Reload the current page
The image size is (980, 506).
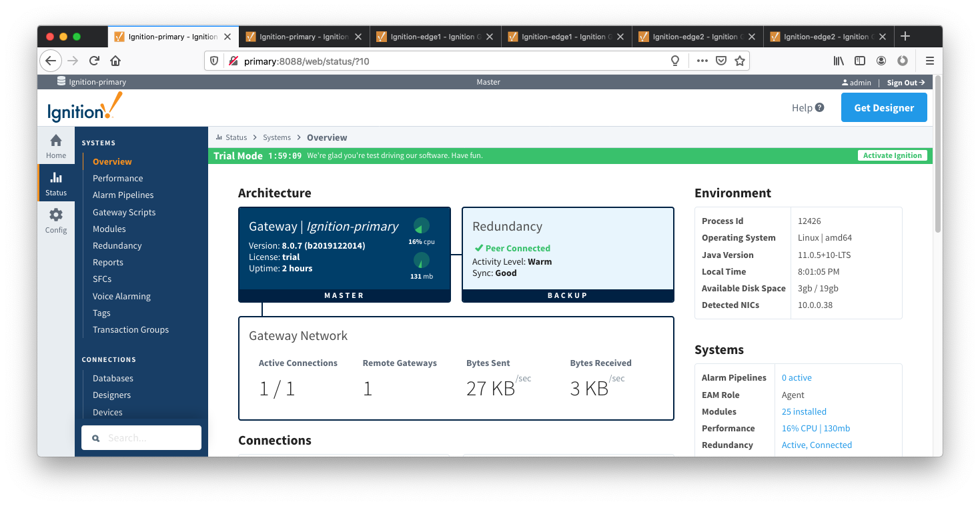tap(94, 61)
